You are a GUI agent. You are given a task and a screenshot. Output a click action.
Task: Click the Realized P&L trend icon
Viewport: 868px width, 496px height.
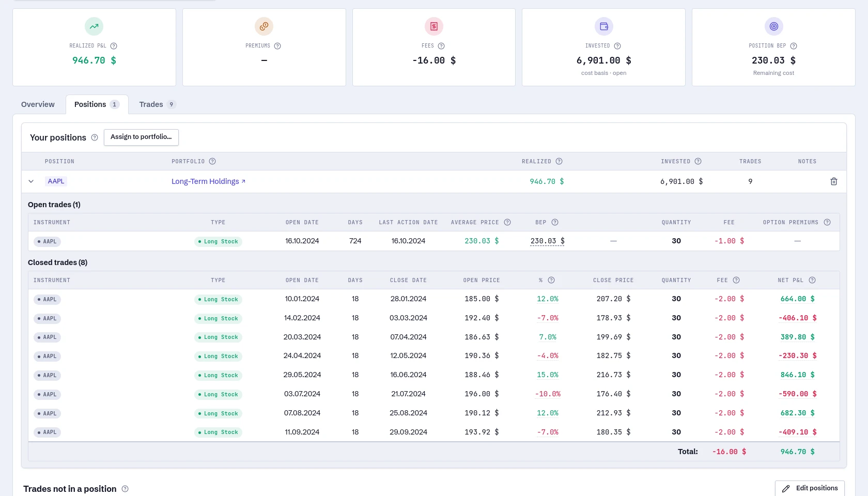tap(94, 26)
